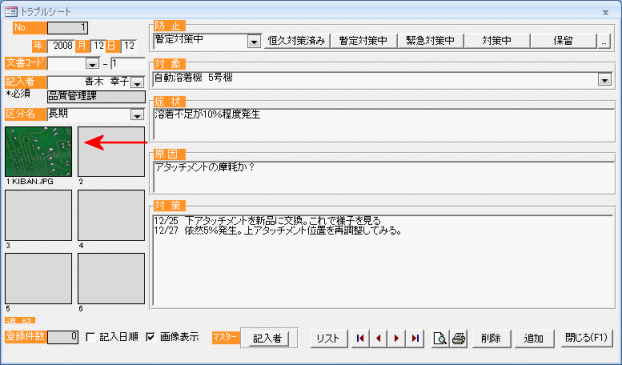Uncheck the 画像表示 checkbox

(150, 337)
